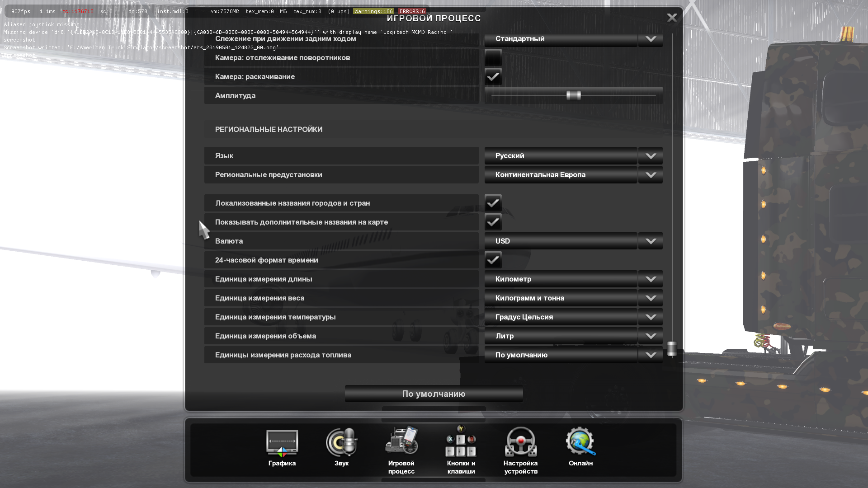This screenshot has width=868, height=488.
Task: Click the Региональные предустановки label
Action: [269, 175]
